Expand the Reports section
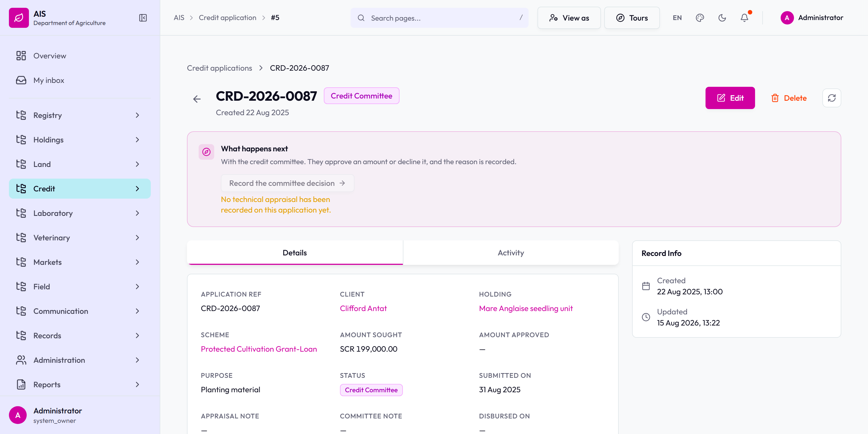Screen dimensions: 868x434 pyautogui.click(x=80, y=384)
